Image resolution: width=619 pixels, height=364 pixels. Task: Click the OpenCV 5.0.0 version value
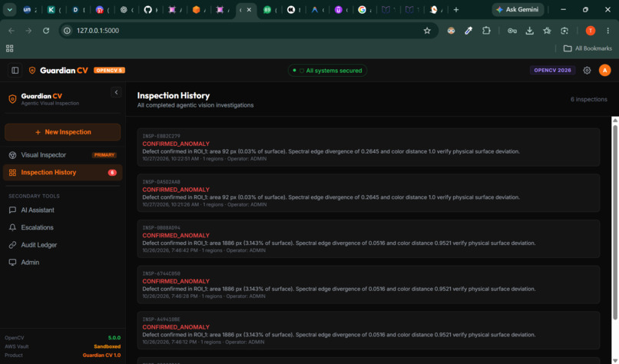coord(114,338)
